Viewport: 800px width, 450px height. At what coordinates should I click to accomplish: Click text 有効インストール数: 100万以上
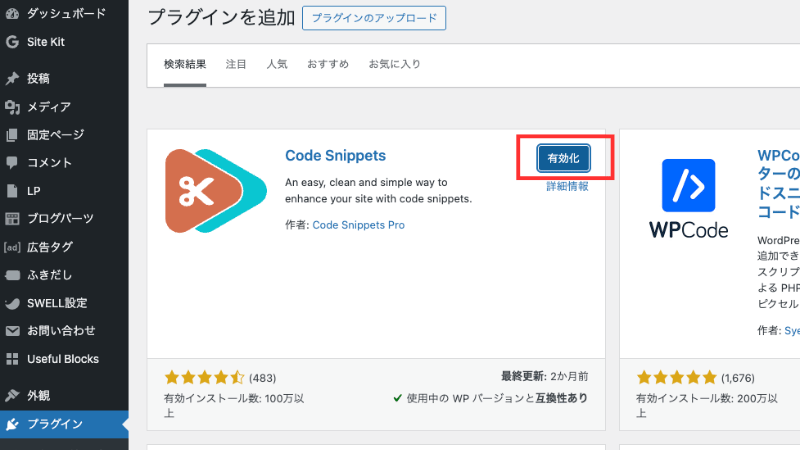click(x=234, y=406)
